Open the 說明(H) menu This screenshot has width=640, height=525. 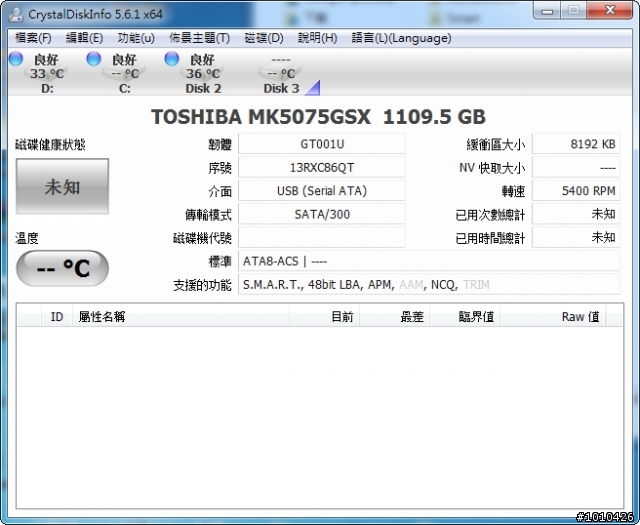[318, 38]
